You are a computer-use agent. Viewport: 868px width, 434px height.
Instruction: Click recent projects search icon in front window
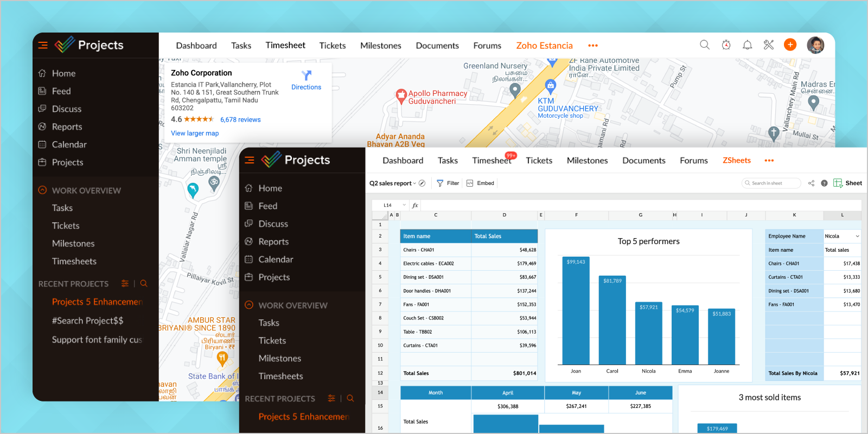click(x=350, y=398)
